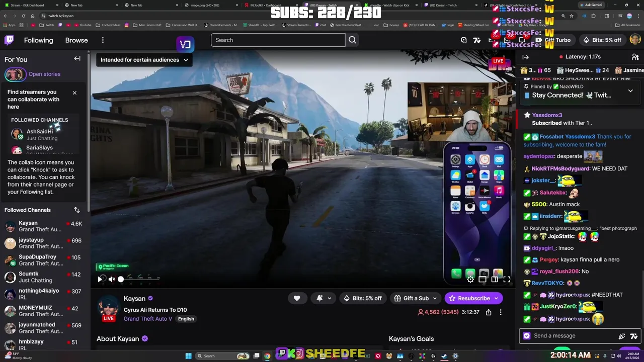Open chat Bits icon in message box
Viewport: 644px width, 362px height.
(621, 336)
